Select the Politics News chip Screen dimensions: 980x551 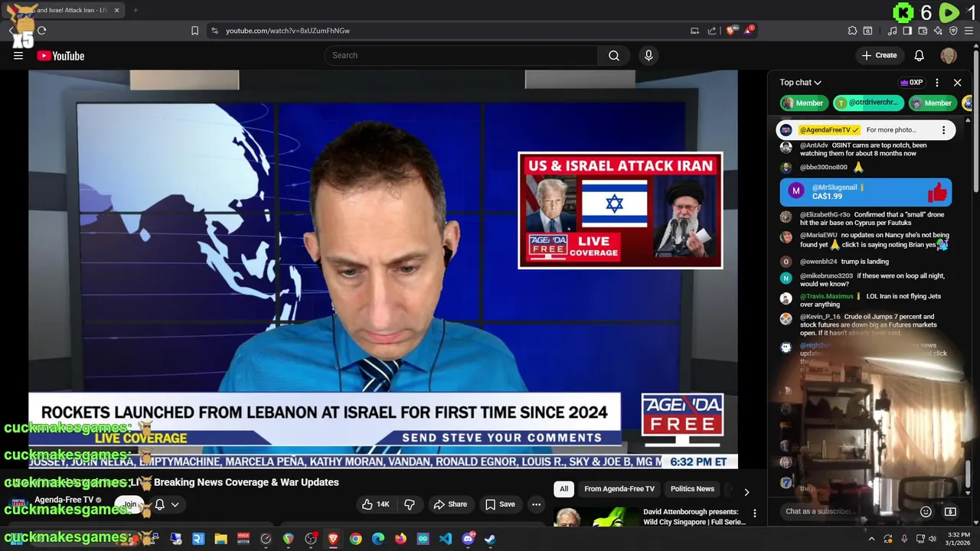tap(692, 489)
